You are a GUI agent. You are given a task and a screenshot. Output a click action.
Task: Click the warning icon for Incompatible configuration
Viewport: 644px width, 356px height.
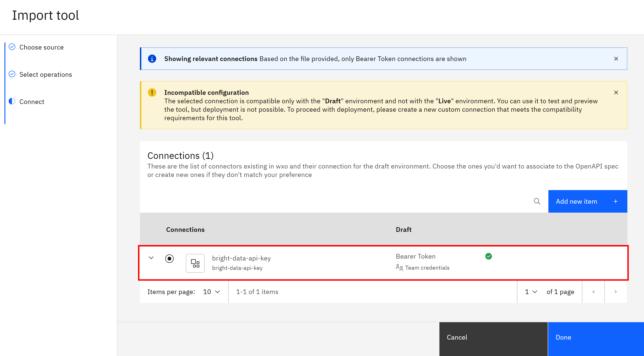coord(152,92)
